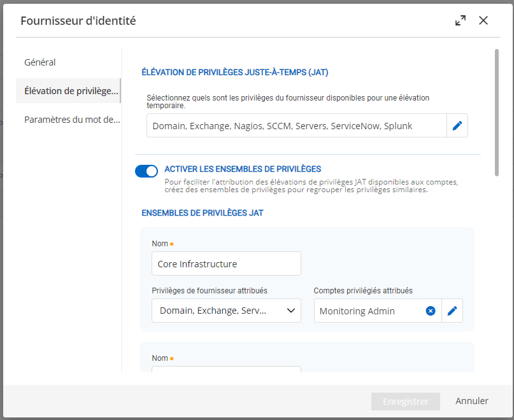Screen dimensions: 514x420
Task: Close the Fournisseur d'identité dialog
Action: pos(483,20)
